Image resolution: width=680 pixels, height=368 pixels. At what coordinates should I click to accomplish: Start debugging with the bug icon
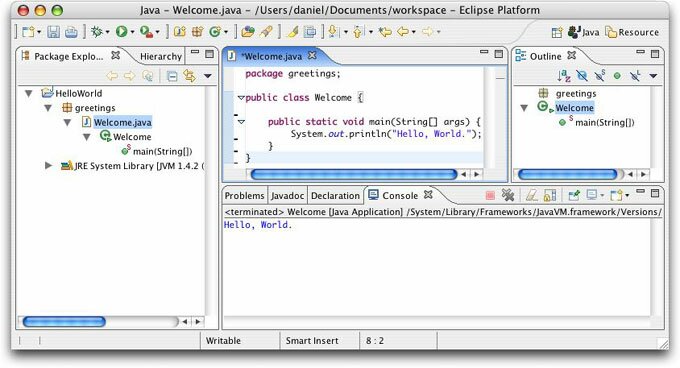point(96,32)
